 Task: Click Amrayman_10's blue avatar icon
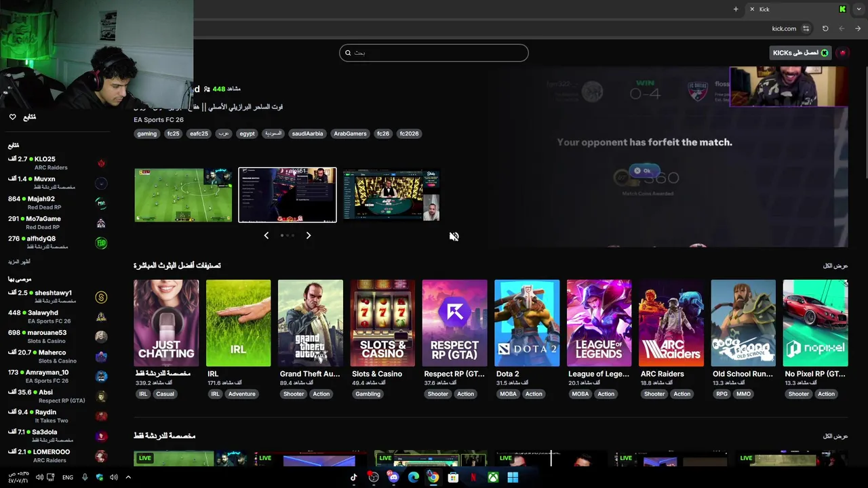click(101, 376)
